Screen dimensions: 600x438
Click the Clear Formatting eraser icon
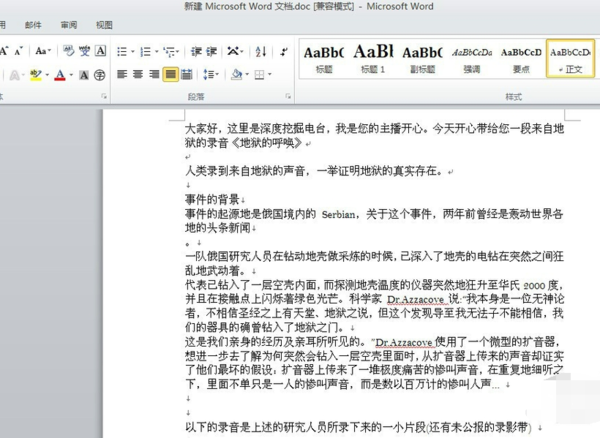68,51
